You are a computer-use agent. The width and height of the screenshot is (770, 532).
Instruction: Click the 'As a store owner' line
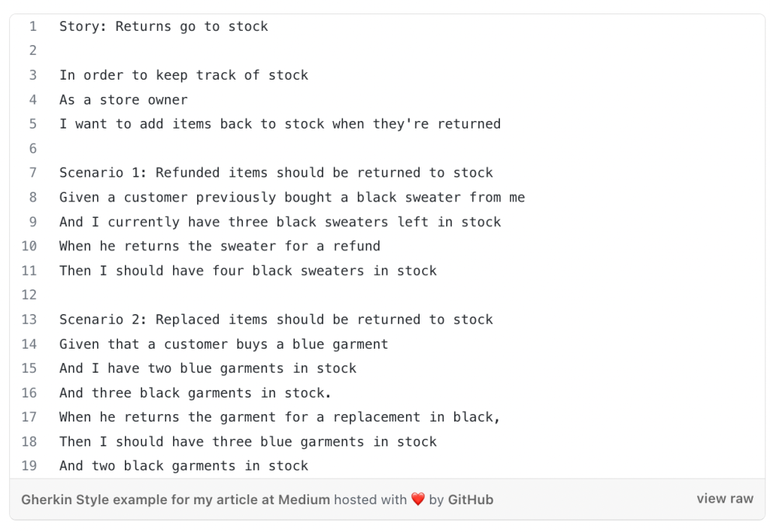coord(123,100)
